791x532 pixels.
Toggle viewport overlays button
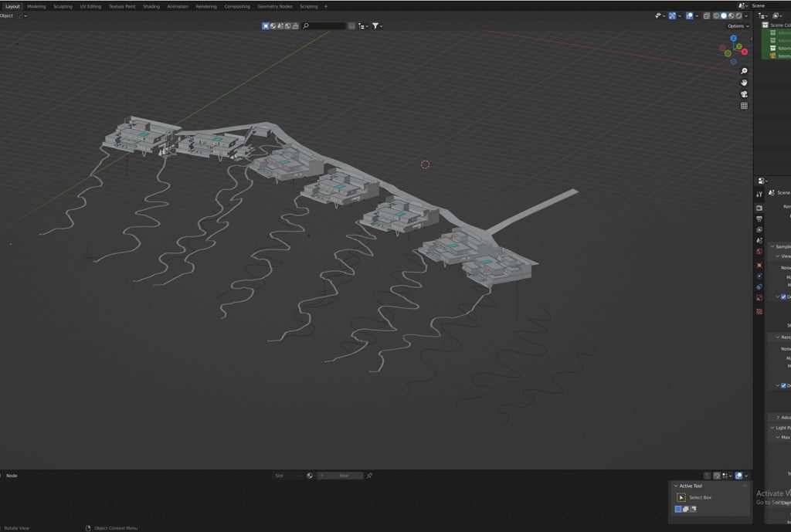coord(690,15)
